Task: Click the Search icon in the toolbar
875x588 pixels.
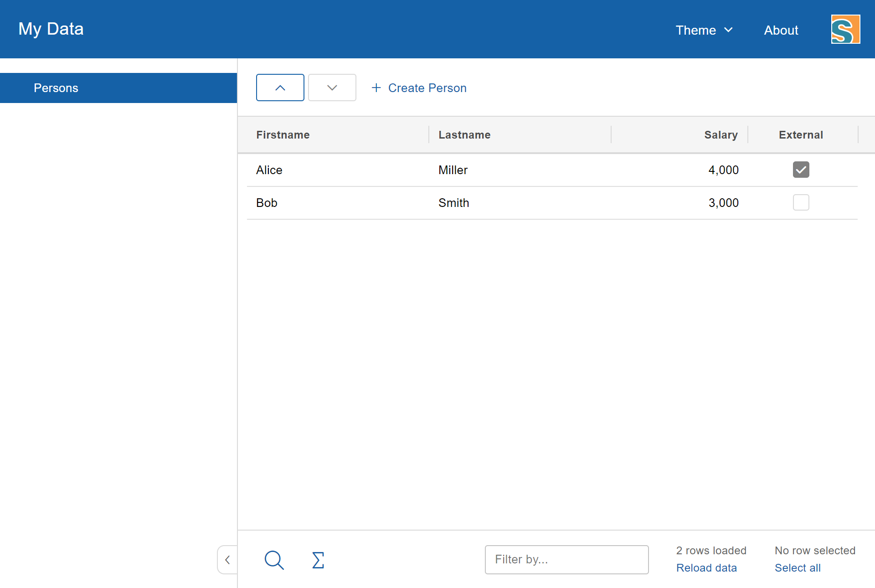Action: 274,560
